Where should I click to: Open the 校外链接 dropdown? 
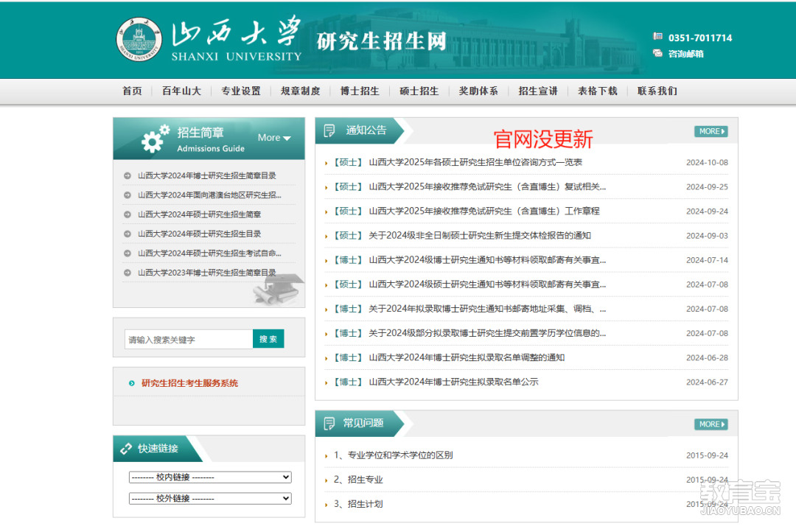210,499
